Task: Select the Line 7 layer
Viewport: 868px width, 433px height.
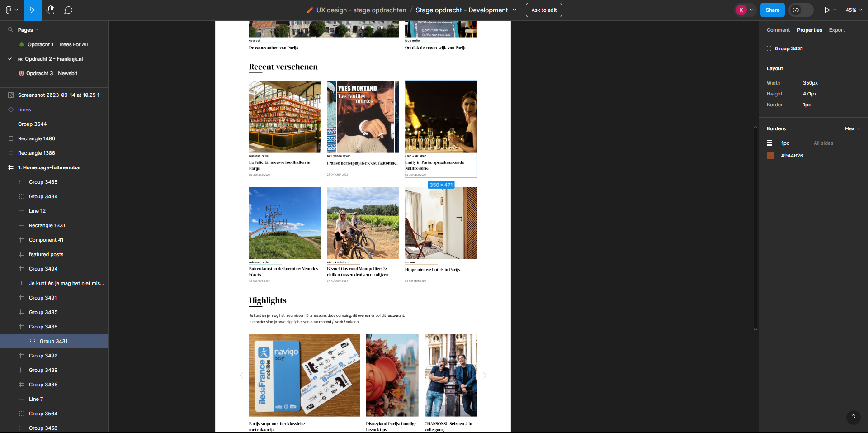Action: tap(54, 399)
